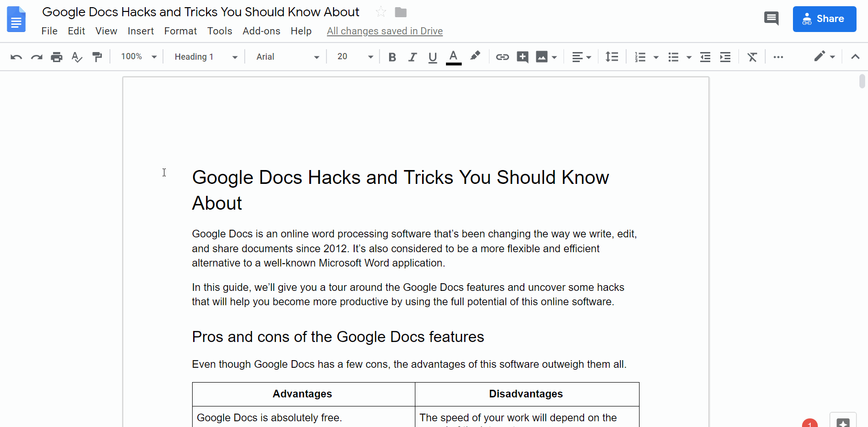868x427 pixels.
Task: Click the Undo arrow icon
Action: pyautogui.click(x=16, y=57)
